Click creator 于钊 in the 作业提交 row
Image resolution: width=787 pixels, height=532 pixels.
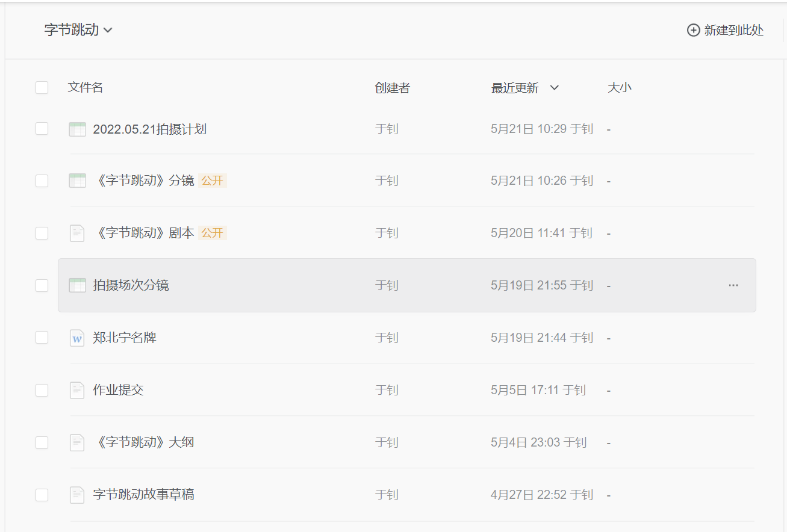(x=387, y=390)
